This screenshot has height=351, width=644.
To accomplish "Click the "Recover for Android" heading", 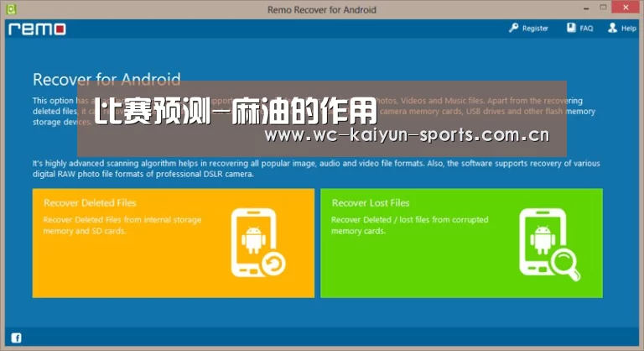I will point(106,80).
